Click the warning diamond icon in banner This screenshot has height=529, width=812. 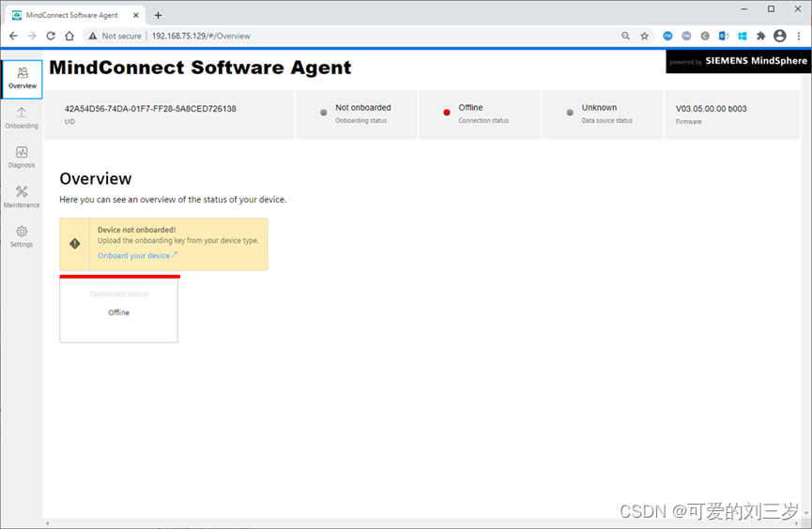[x=75, y=244]
